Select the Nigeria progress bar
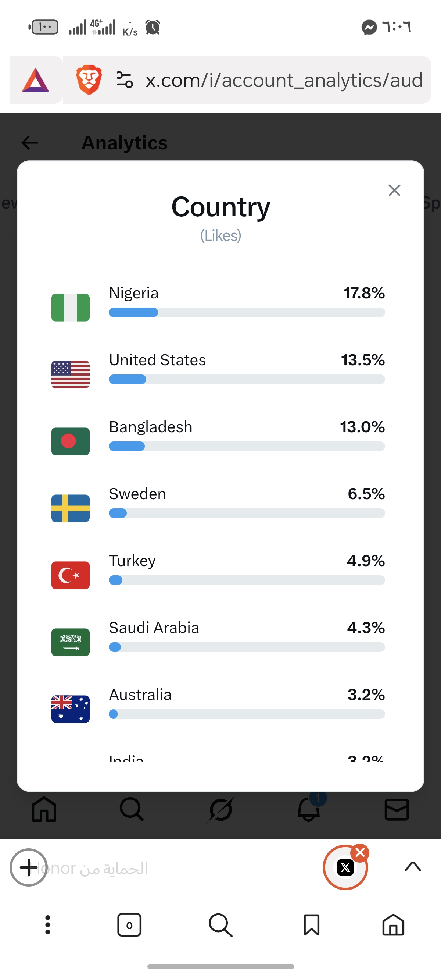This screenshot has height=980, width=441. [x=247, y=312]
